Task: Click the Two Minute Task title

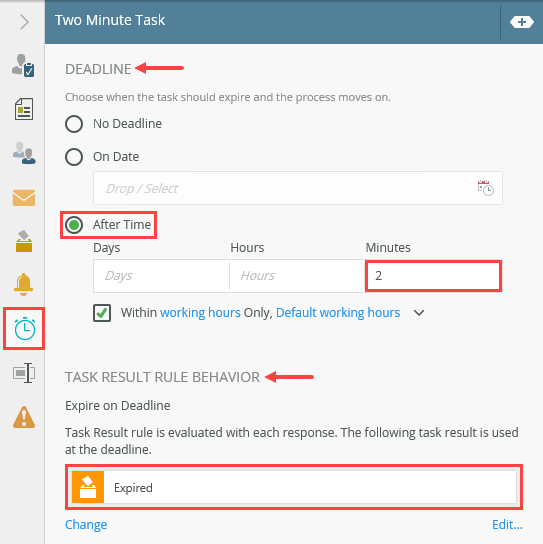Action: (110, 20)
